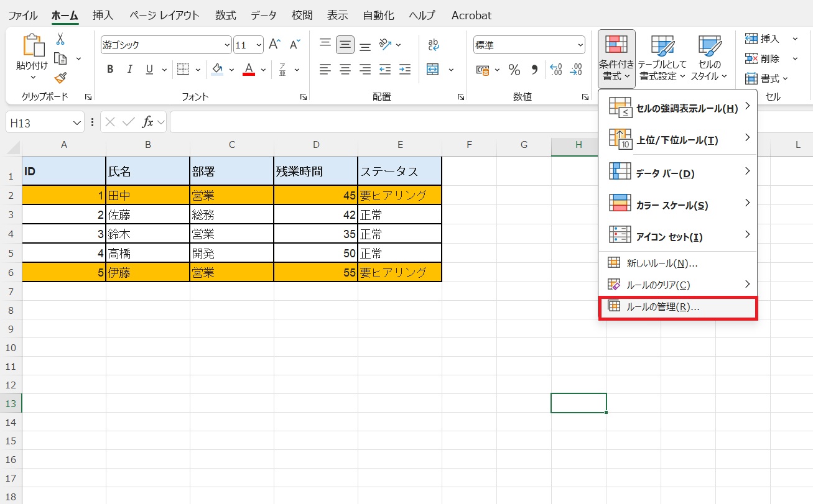Click 新しいルール in the menu
813x504 pixels.
662,263
